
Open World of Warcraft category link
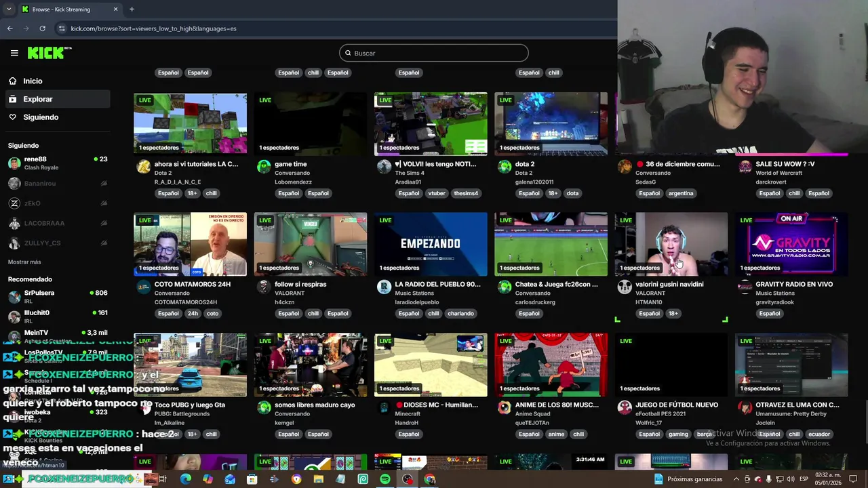point(778,173)
